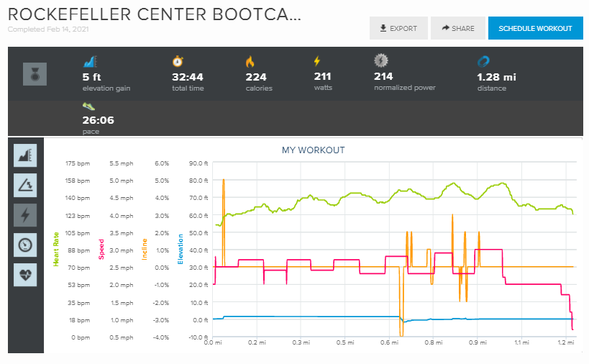Click the running shoe pace icon
Viewport: 589px width, 364px height.
pyautogui.click(x=88, y=106)
